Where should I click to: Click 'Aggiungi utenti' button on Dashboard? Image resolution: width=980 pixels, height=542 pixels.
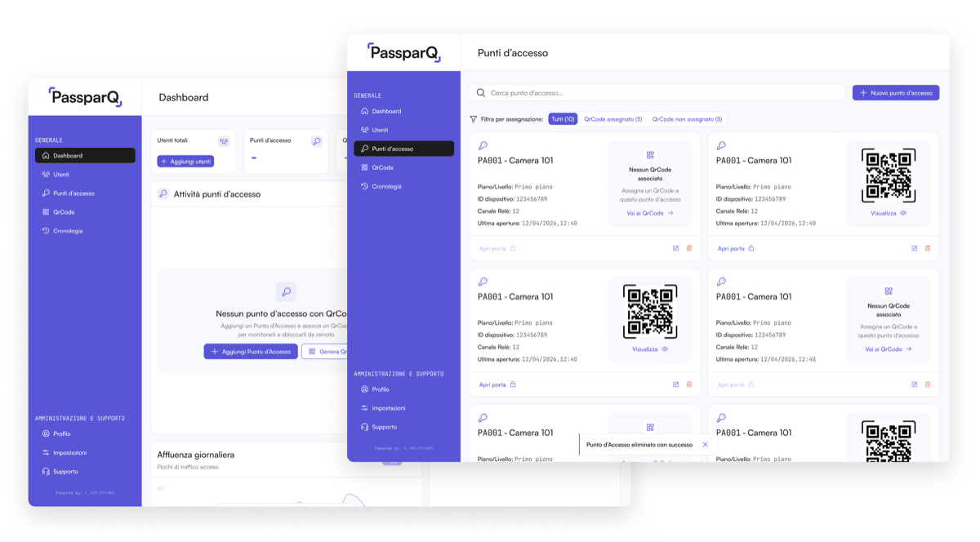tap(185, 162)
